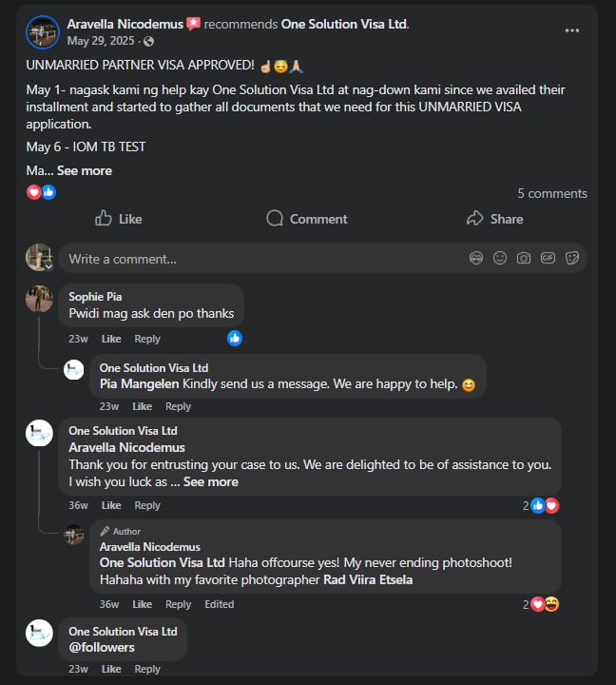
Task: Like the Aravella Nicodemus post
Action: click(118, 219)
